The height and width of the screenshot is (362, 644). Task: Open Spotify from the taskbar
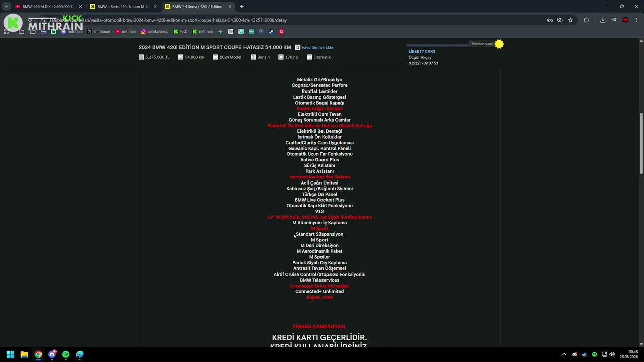pos(66,354)
